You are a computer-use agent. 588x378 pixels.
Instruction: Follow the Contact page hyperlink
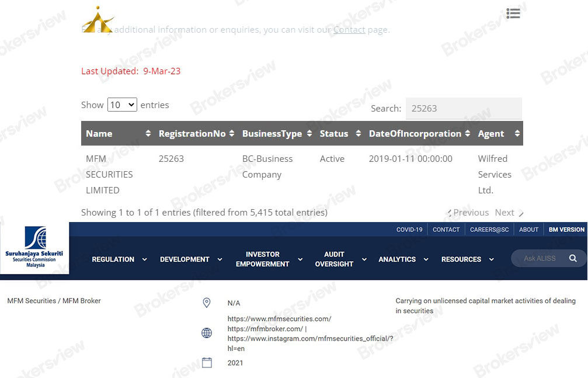click(x=349, y=30)
